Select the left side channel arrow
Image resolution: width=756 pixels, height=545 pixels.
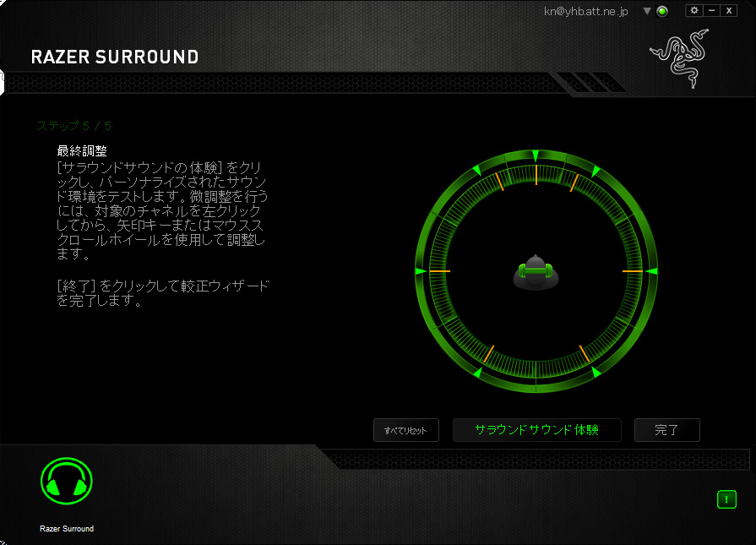coord(421,271)
